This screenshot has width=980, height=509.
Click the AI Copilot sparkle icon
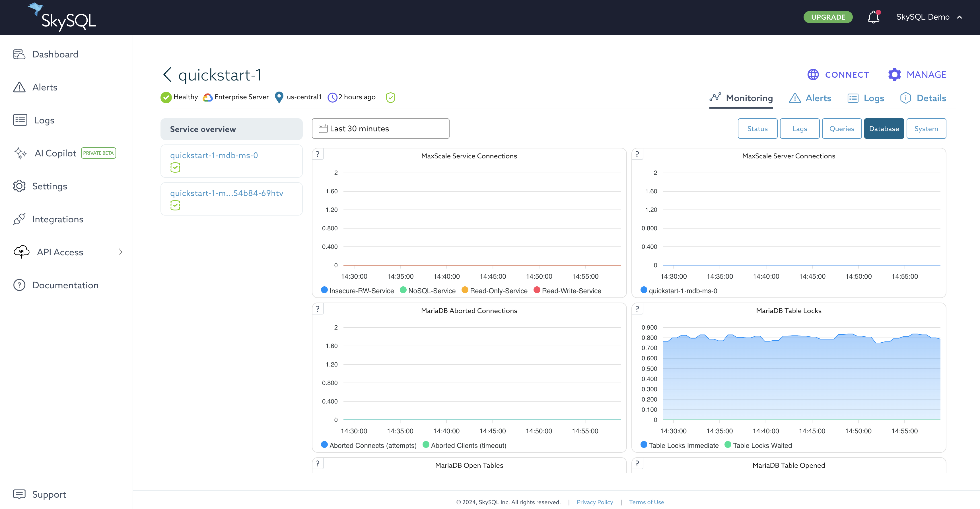click(20, 153)
